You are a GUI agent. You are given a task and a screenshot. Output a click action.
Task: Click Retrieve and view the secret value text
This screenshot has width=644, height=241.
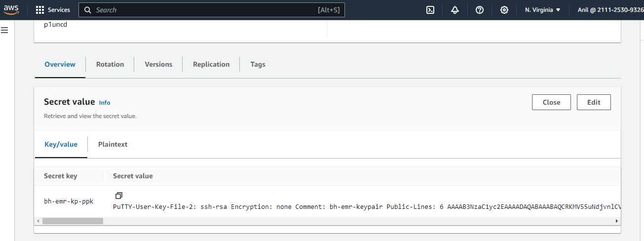coord(90,116)
